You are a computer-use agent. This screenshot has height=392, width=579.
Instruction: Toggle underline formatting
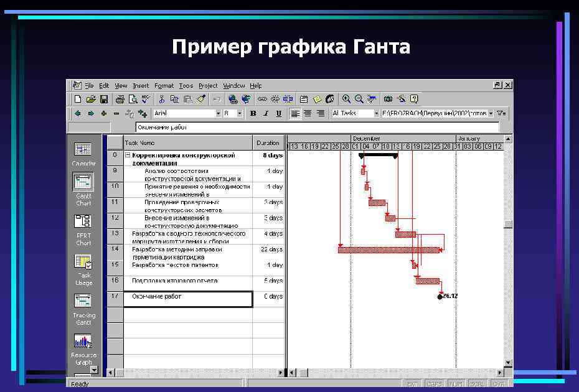pyautogui.click(x=278, y=113)
